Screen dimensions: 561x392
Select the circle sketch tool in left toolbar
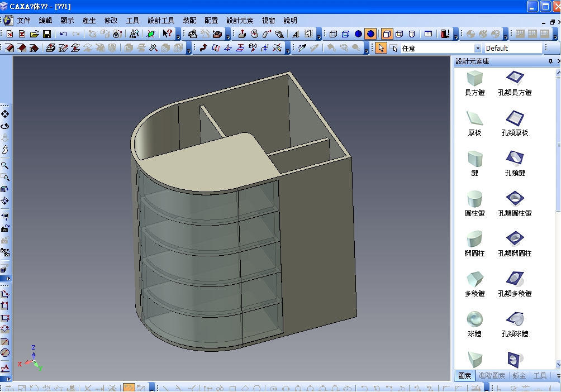[x=5, y=353]
